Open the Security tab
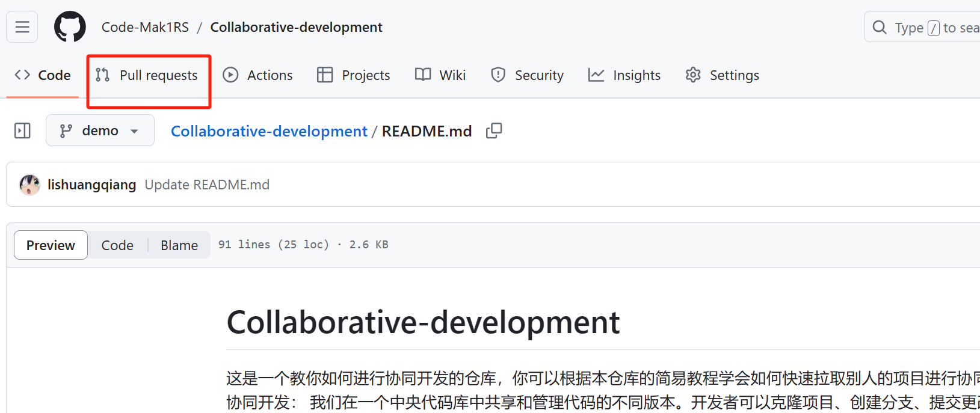The height and width of the screenshot is (413, 980). pos(528,75)
